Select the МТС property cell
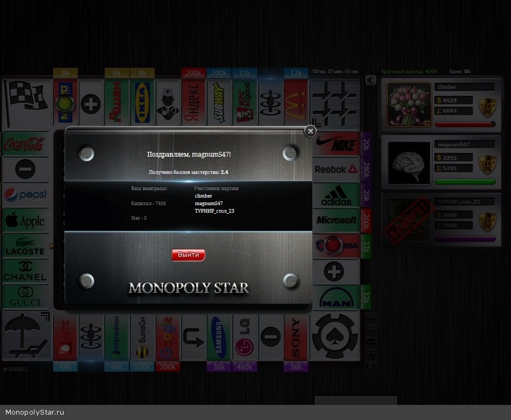Viewport: 511px width, 420px height. pos(65,338)
